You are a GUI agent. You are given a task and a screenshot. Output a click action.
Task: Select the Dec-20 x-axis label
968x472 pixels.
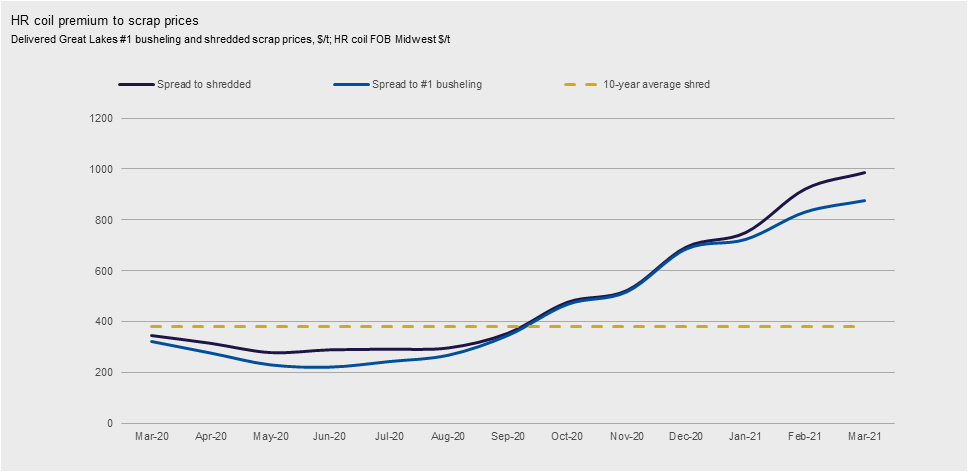point(686,437)
